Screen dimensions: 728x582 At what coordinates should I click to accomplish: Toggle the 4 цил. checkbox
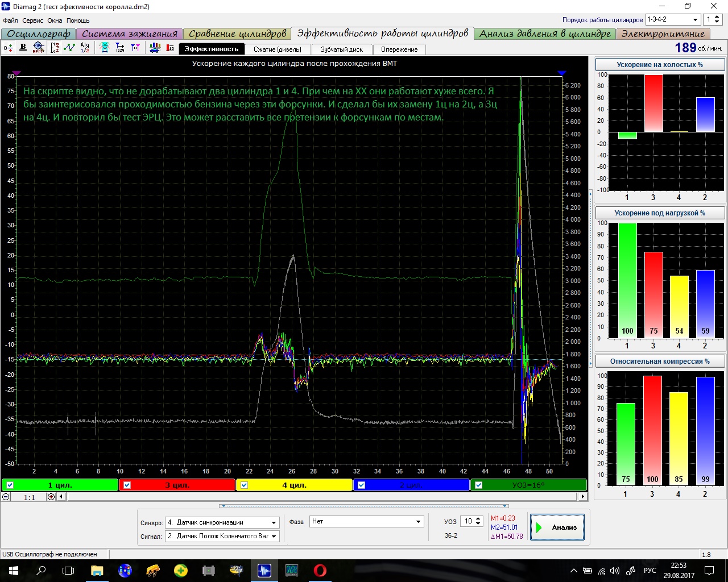pos(244,485)
